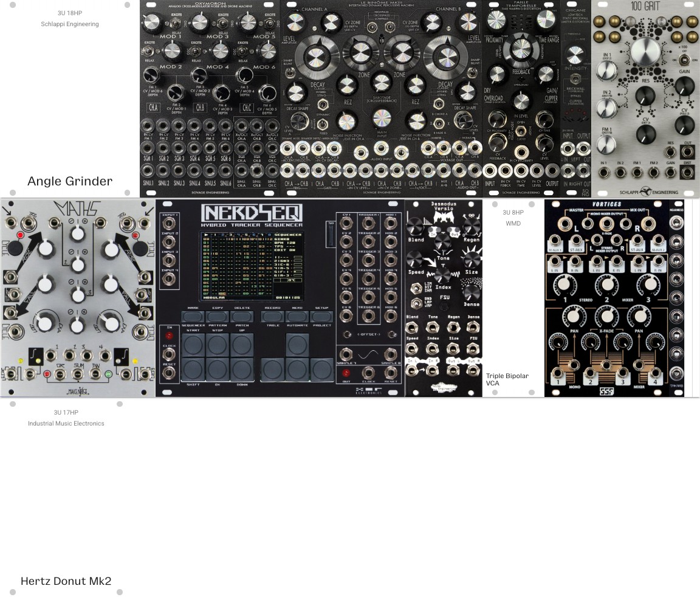Click NerdSeq Input 1 jack

click(x=169, y=223)
